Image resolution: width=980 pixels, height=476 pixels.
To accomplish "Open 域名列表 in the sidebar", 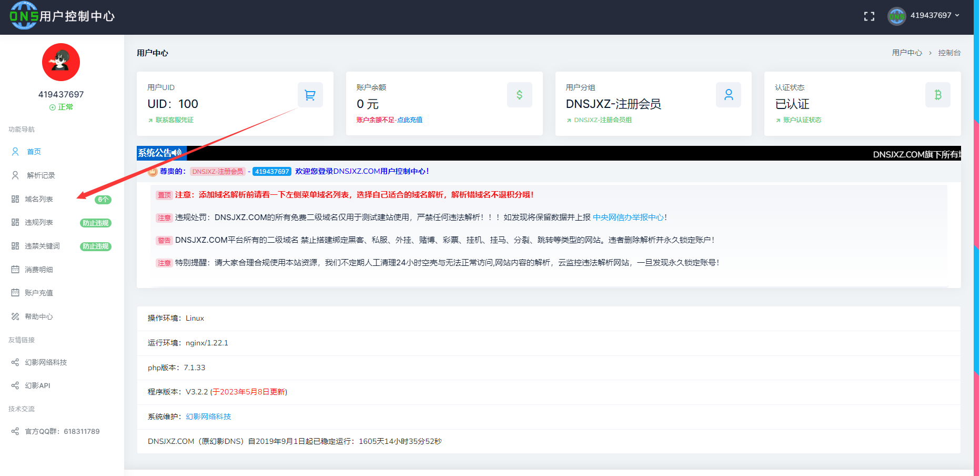I will coord(39,199).
